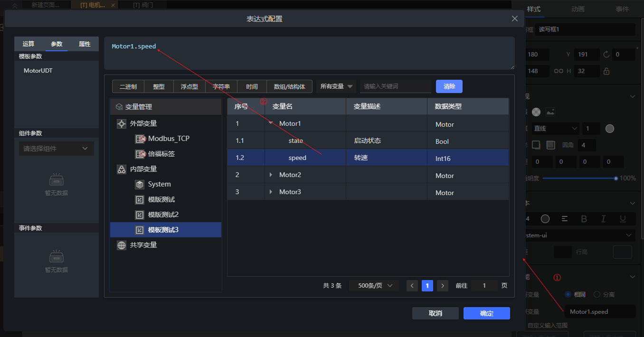This screenshot has height=337, width=644.
Task: Toggle italic text formatting
Action: [x=604, y=219]
